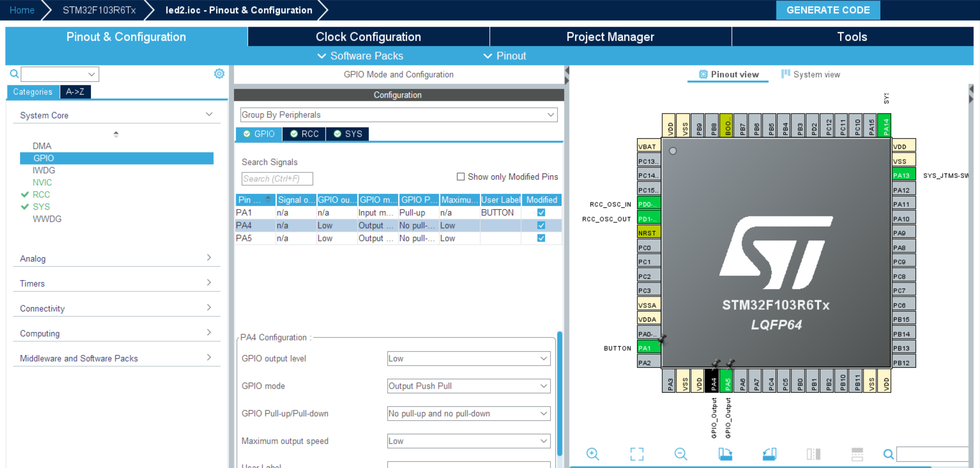Screen dimensions: 980x468
Task: Select the PA1 BUTTON pin on chip
Action: pos(648,348)
